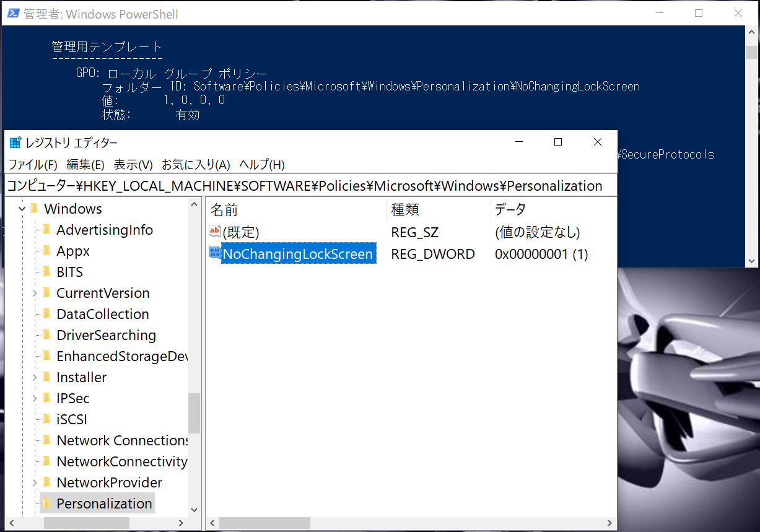Click the DriverSearching folder icon
This screenshot has width=760, height=532.
pyautogui.click(x=47, y=335)
